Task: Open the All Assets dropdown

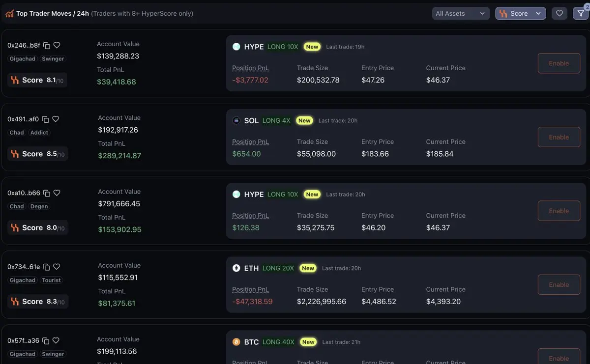Action: coord(461,13)
